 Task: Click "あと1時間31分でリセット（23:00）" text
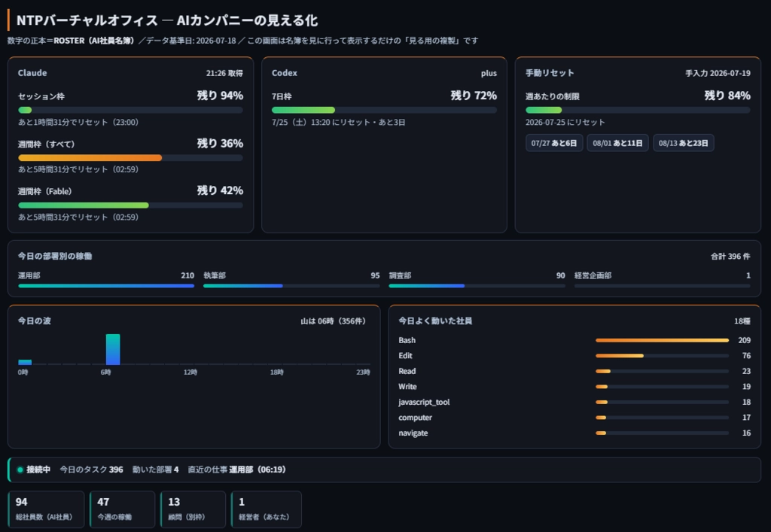[x=78, y=123]
